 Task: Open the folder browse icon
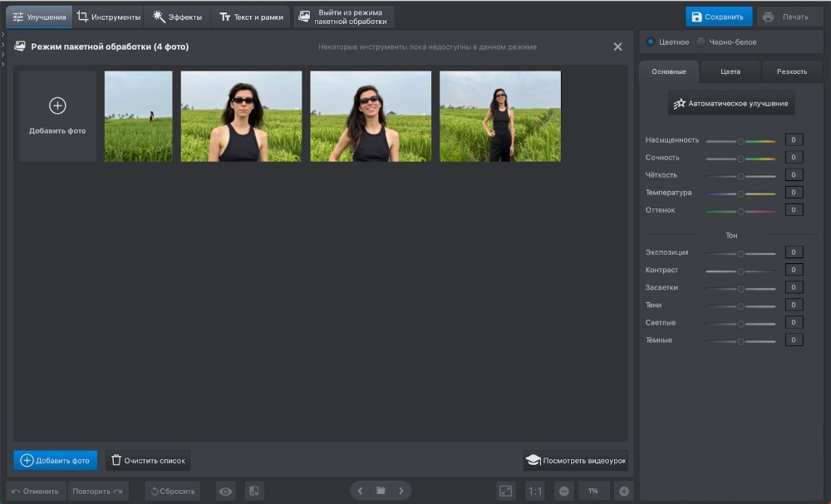tap(381, 491)
